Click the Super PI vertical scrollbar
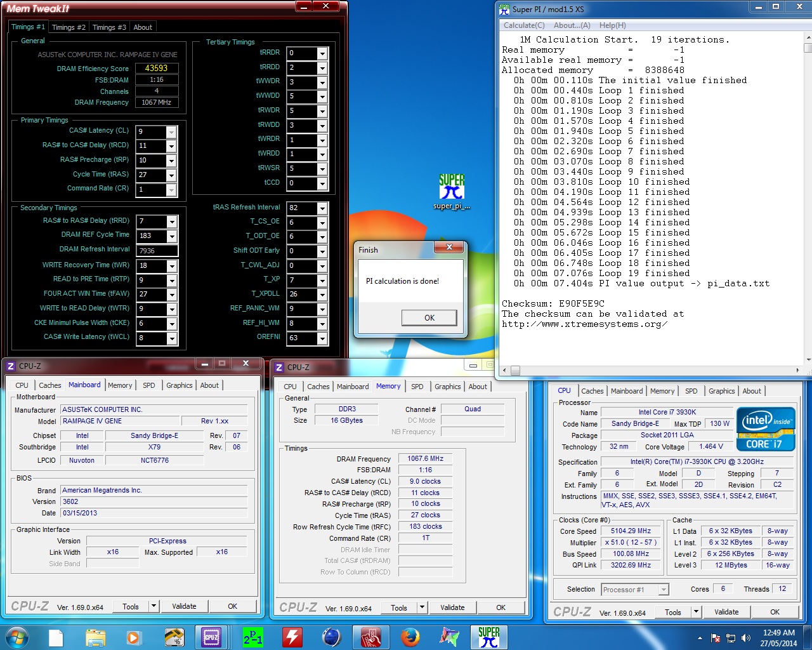This screenshot has height=650, width=812. pos(808,200)
